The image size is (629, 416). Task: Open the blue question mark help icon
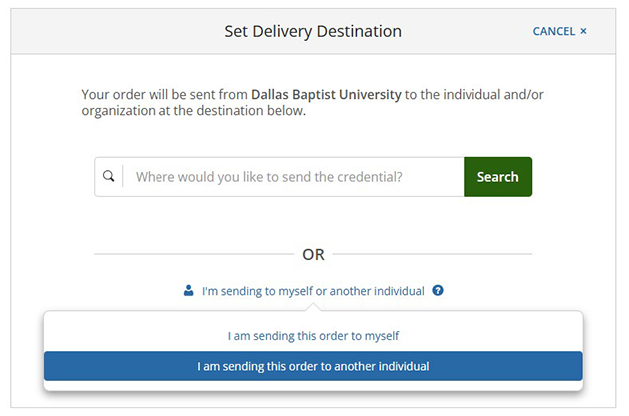tap(438, 291)
